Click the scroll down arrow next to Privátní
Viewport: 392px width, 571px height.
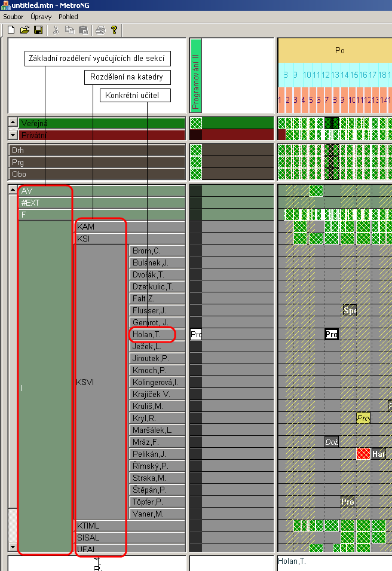coord(13,135)
